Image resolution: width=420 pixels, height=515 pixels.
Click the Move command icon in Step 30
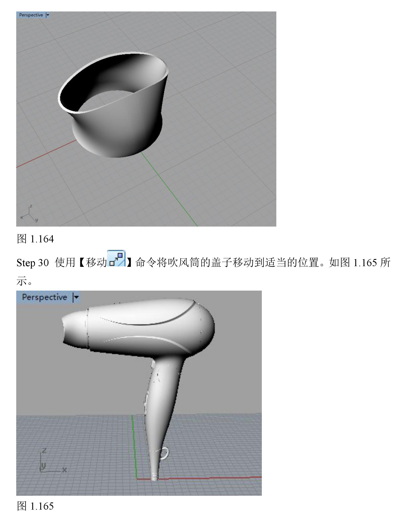[x=116, y=259]
